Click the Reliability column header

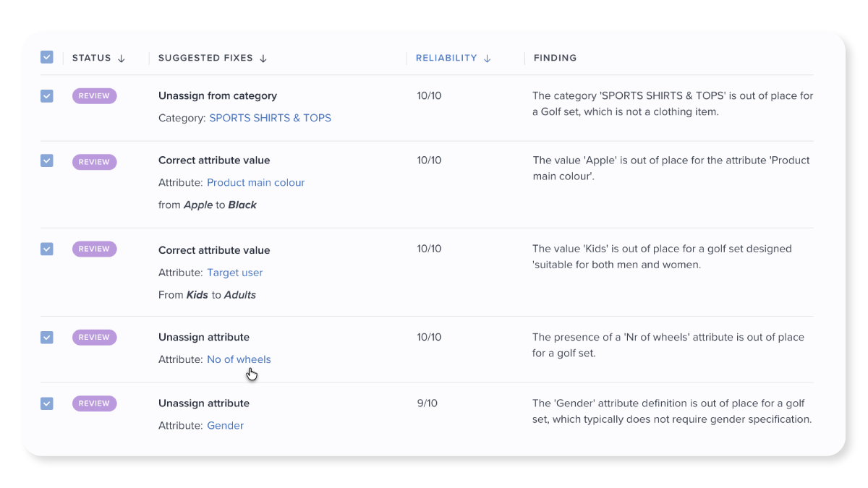click(446, 58)
